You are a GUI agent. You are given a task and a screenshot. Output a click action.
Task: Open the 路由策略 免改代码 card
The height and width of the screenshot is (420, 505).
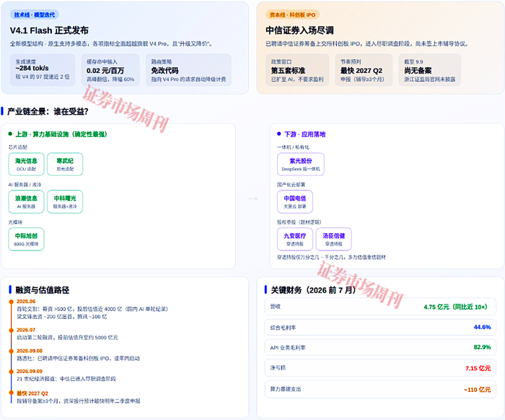coord(188,70)
